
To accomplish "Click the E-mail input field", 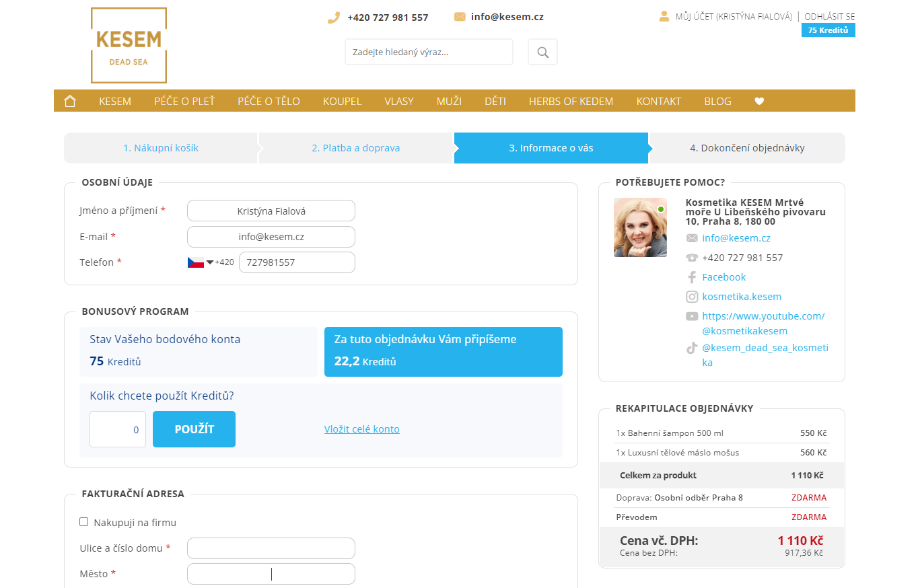I will point(271,237).
